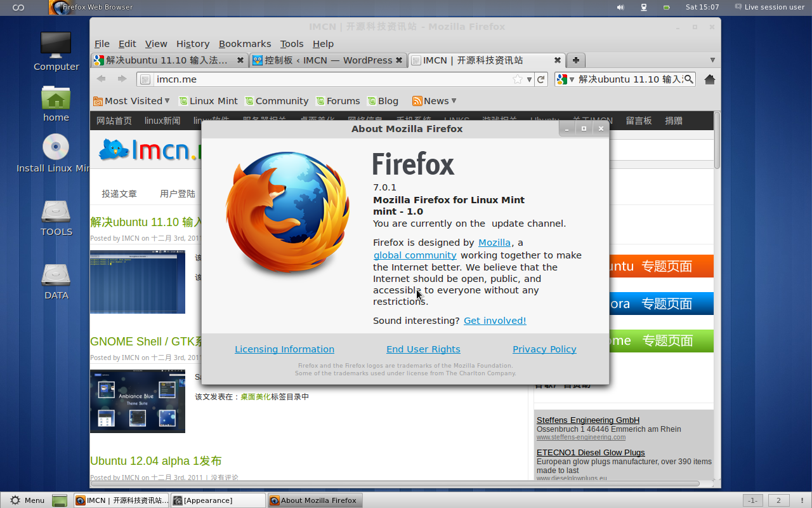Click the Ambiance Blue article thumbnail
Screen dimensions: 812x508
click(138, 401)
